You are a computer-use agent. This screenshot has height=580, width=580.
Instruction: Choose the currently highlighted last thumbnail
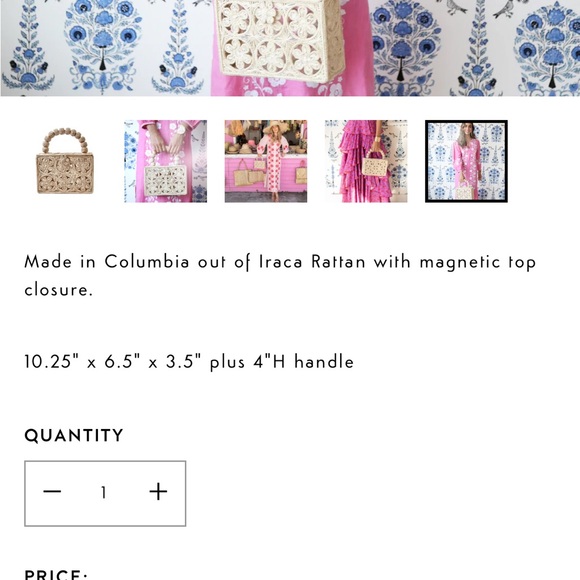[x=466, y=161]
